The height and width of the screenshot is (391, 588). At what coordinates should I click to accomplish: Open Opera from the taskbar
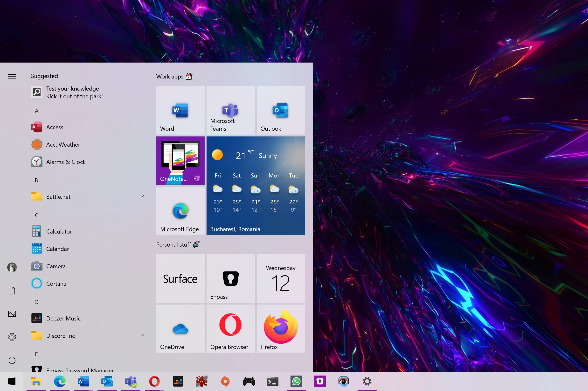point(154,381)
